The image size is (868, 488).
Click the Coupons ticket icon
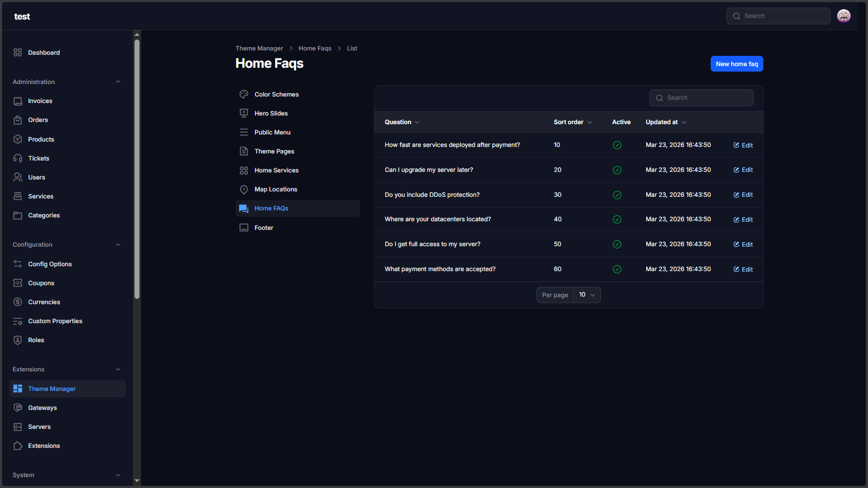click(x=18, y=283)
